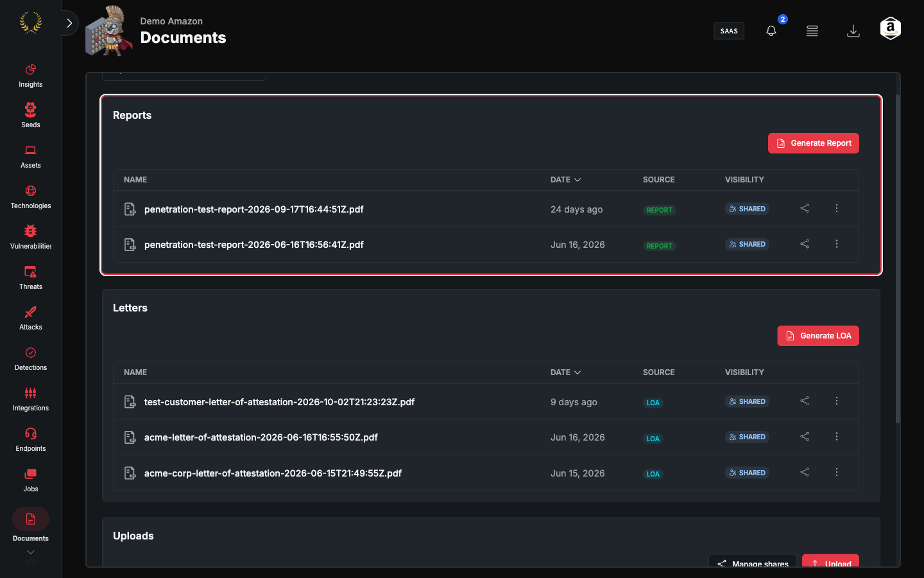
Task: Share the acme-corp letter of attestation
Action: click(805, 472)
